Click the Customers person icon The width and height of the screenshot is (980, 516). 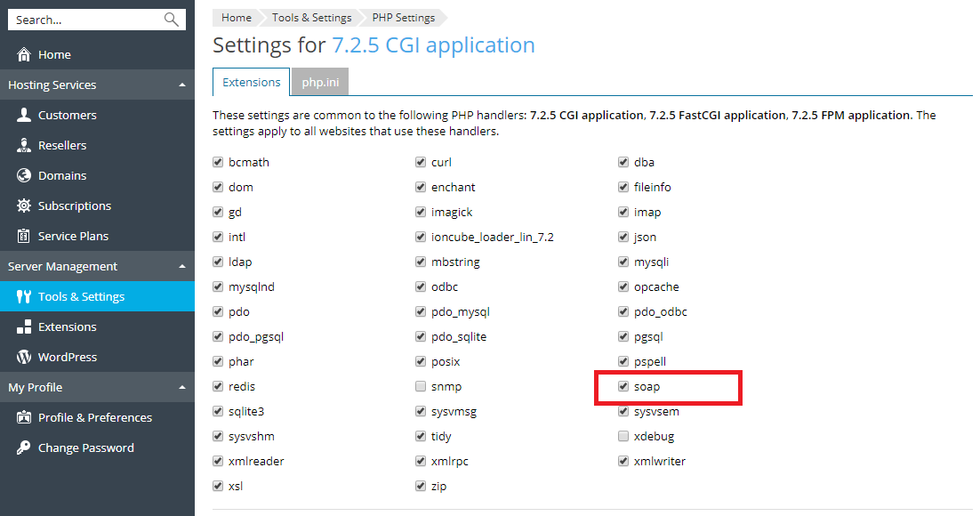[24, 116]
